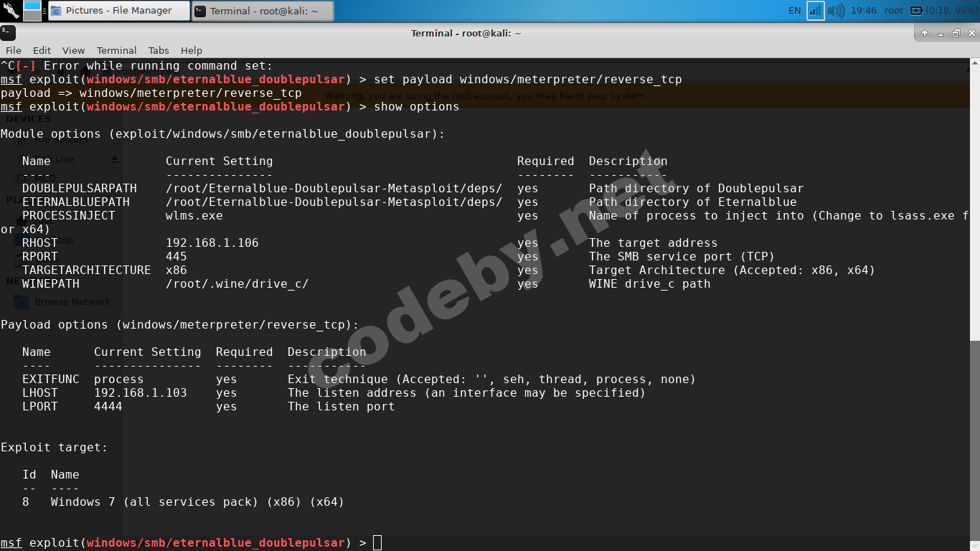
Task: Click the 4444 listen port value
Action: (108, 406)
